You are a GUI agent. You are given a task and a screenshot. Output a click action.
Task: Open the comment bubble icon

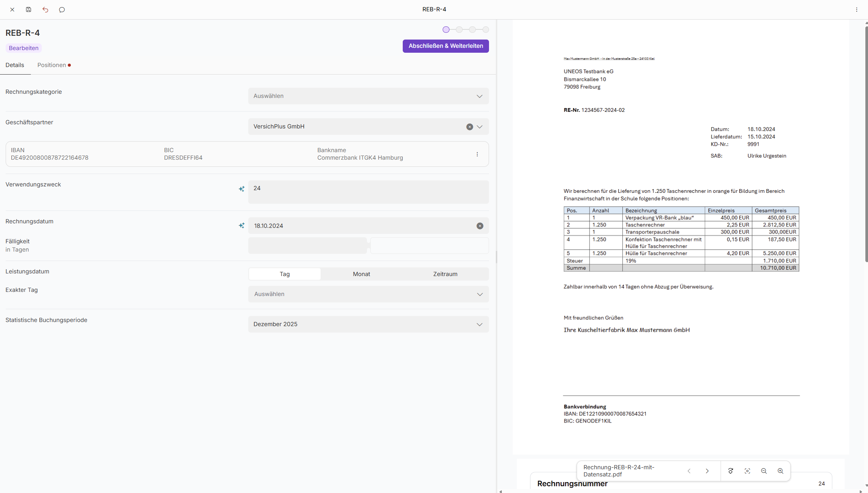62,9
